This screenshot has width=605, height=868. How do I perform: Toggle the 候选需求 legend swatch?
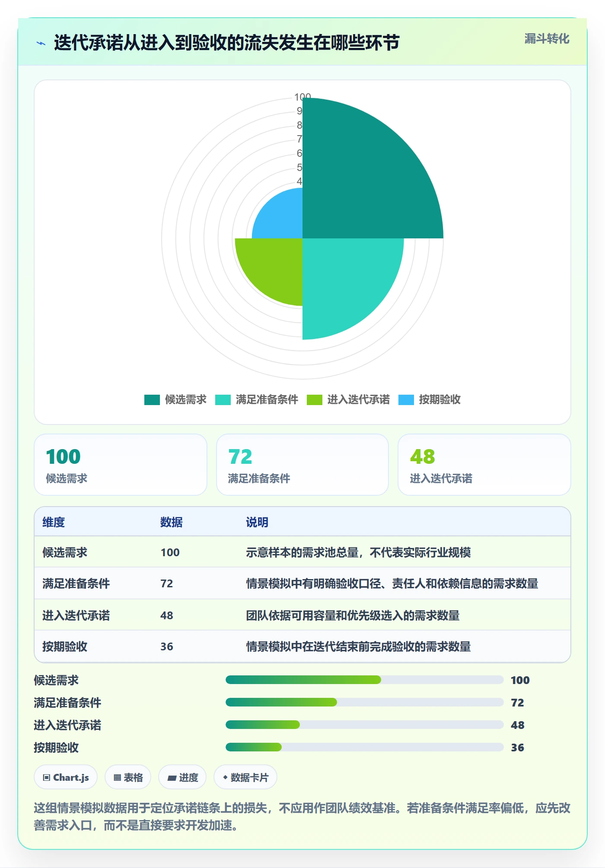tap(152, 400)
